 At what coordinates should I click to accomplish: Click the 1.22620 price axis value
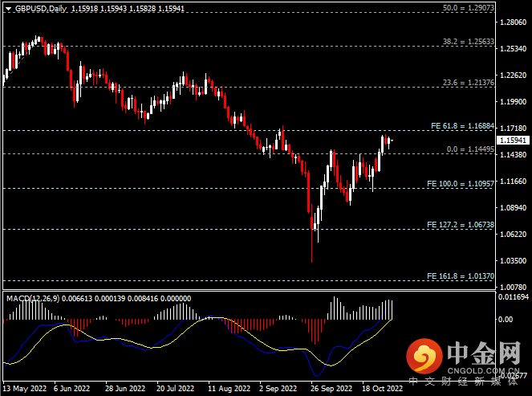(514, 76)
